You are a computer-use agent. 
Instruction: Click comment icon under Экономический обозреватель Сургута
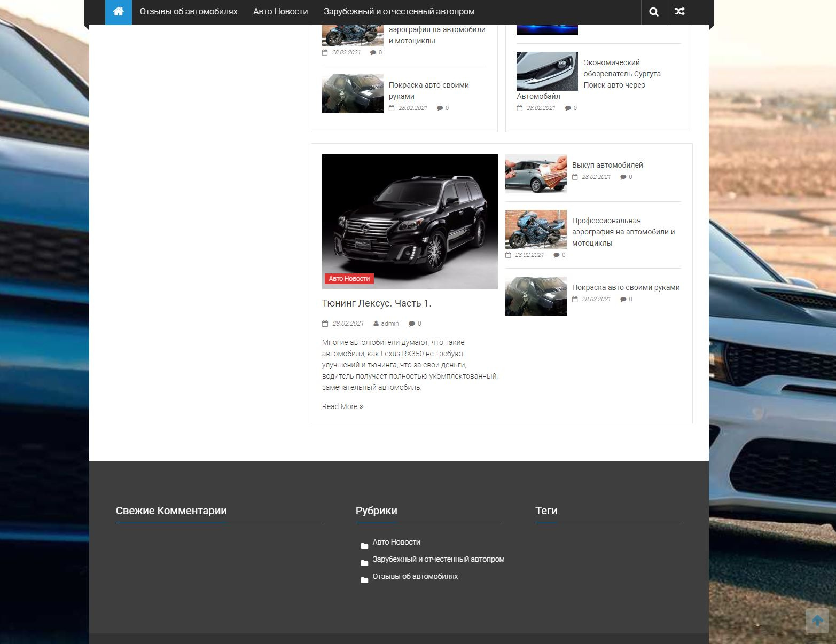[568, 108]
